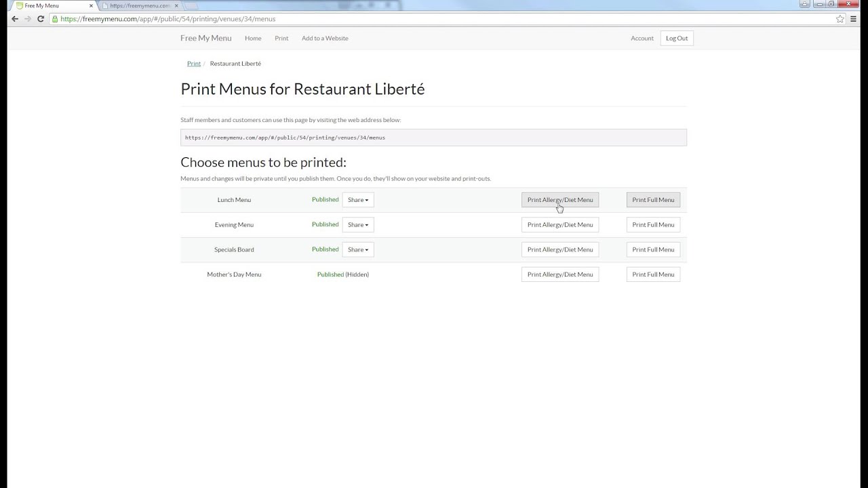Open the Print navigation item
Image resolution: width=868 pixels, height=488 pixels.
click(281, 38)
